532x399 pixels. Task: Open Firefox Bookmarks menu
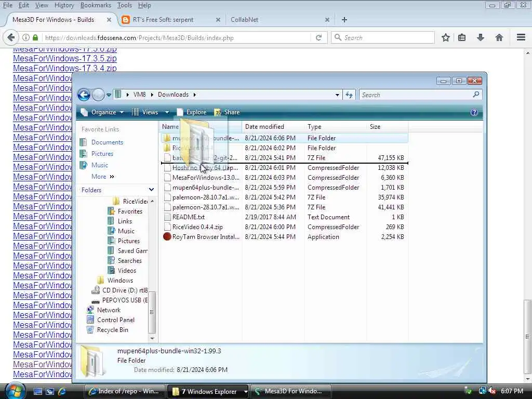(96, 5)
